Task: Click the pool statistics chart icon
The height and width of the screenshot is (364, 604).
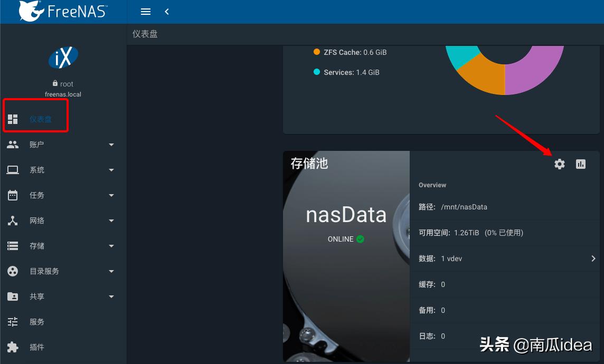Action: tap(581, 164)
